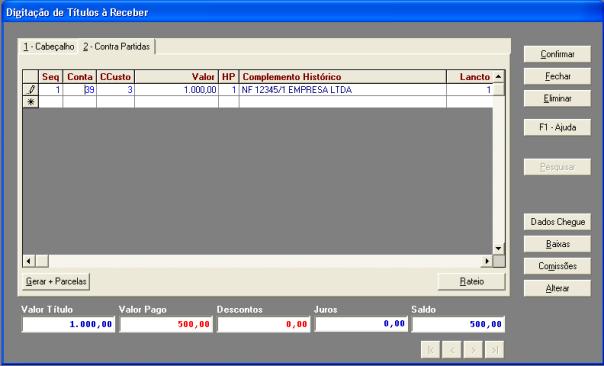604x366 pixels.
Task: Click the Seq column header
Action: point(50,77)
